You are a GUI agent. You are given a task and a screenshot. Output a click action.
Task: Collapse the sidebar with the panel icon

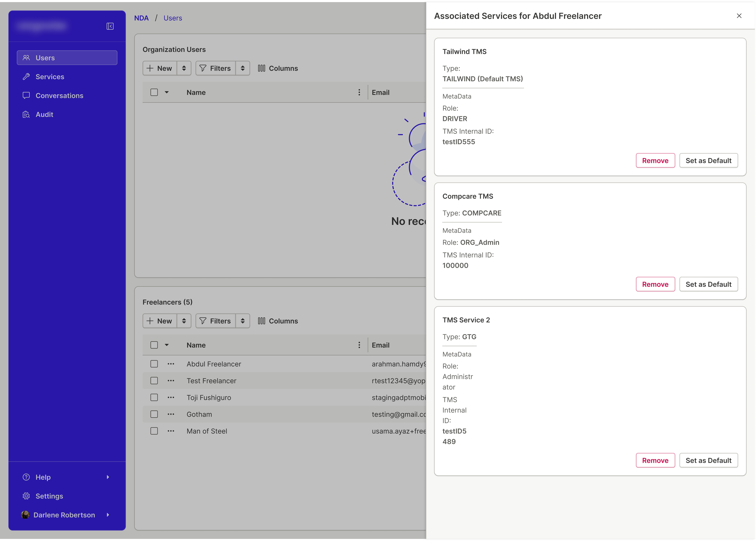tap(110, 26)
